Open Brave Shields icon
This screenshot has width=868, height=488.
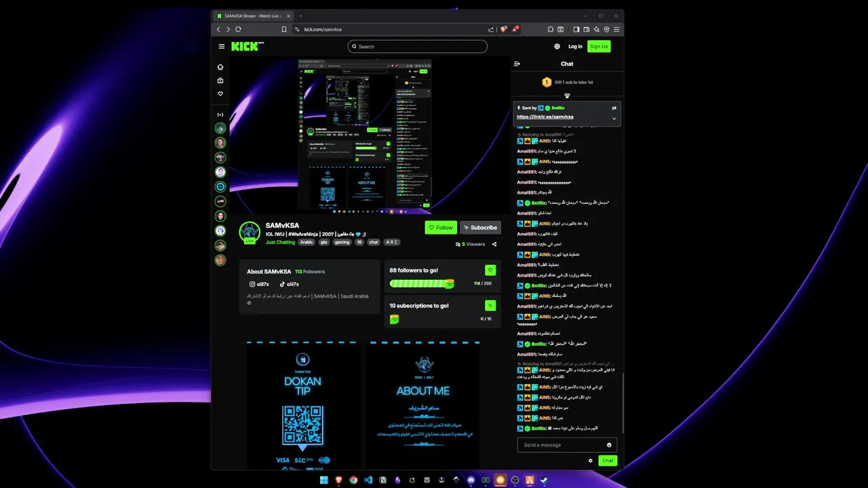503,29
